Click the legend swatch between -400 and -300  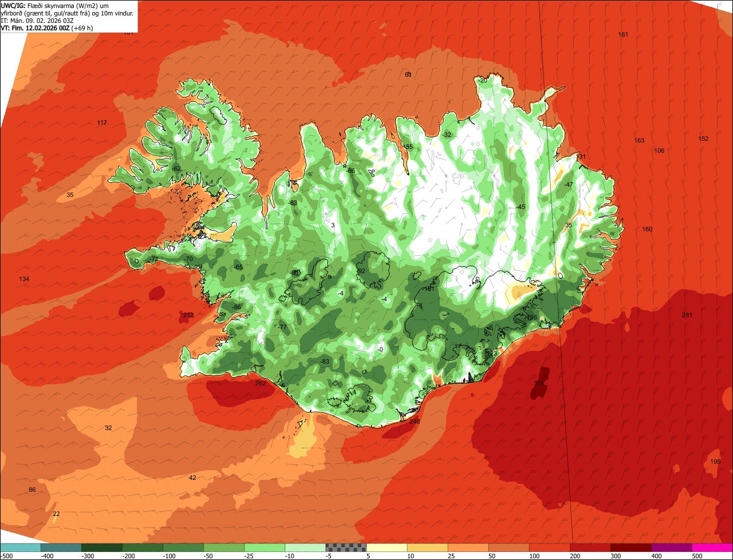click(x=61, y=547)
